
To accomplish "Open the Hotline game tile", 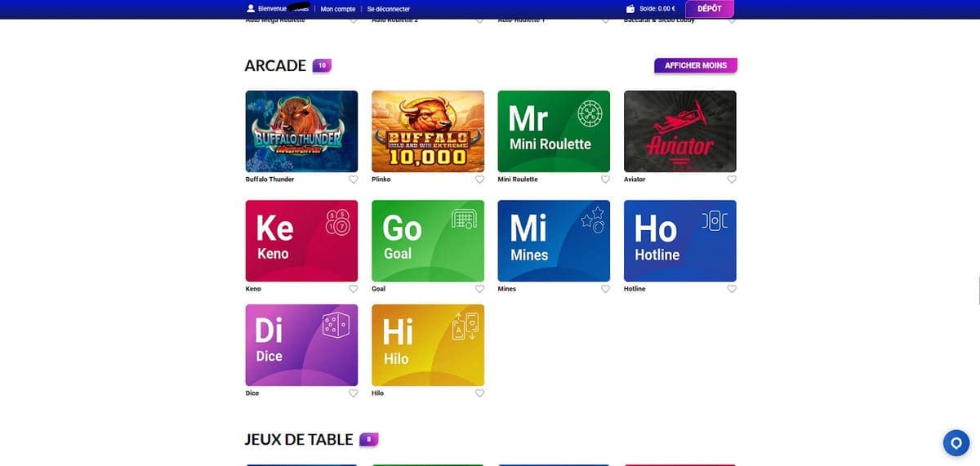I will point(680,241).
